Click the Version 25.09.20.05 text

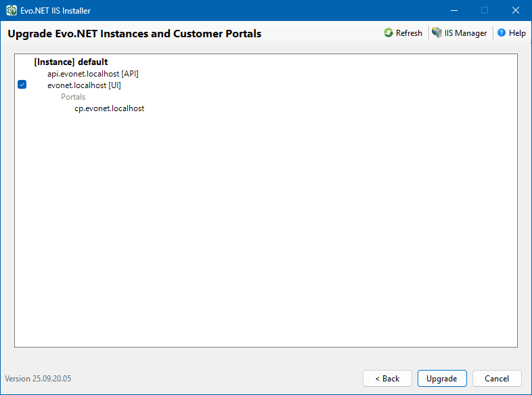pos(38,379)
